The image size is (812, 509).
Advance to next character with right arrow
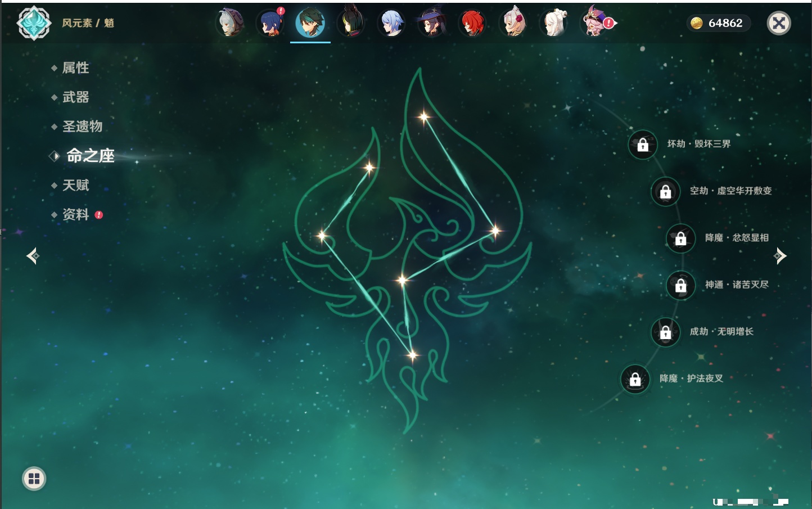(x=780, y=256)
